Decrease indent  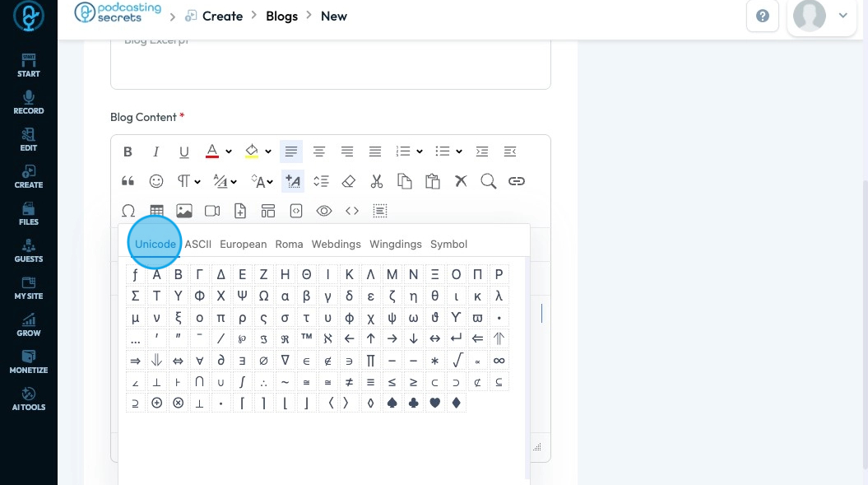(x=510, y=152)
